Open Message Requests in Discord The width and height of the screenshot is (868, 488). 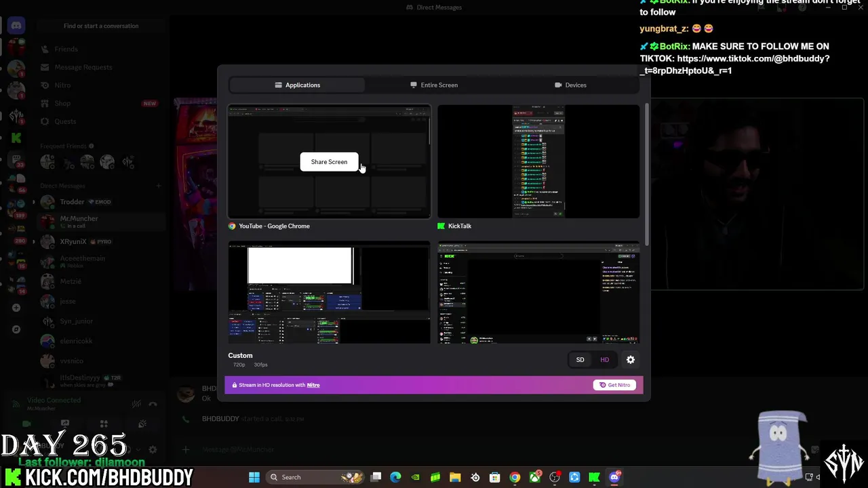coord(102,67)
